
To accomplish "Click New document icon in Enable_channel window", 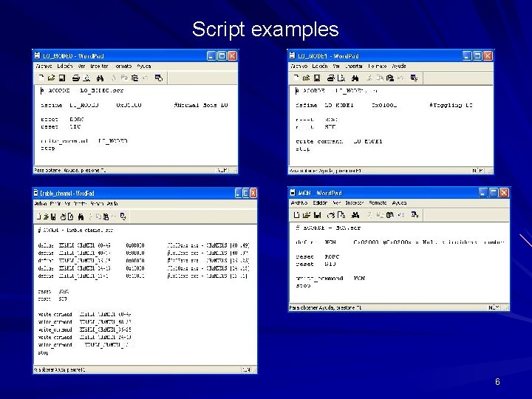I will tap(38, 216).
